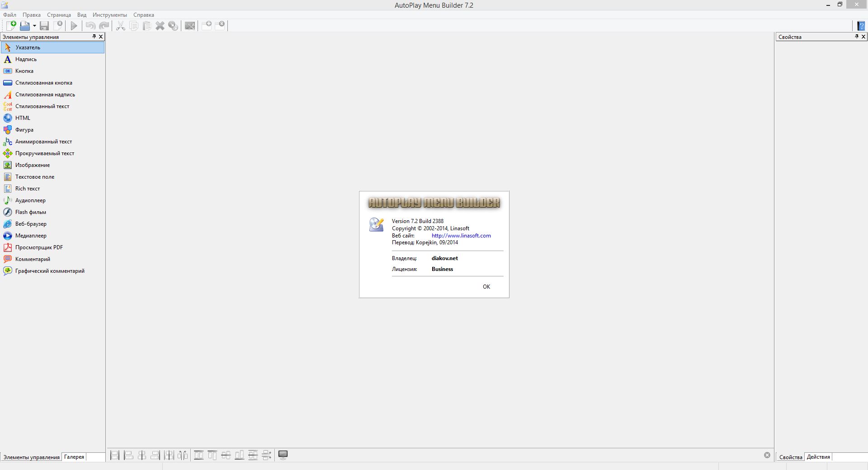Click the round X button at bottom right

point(767,455)
